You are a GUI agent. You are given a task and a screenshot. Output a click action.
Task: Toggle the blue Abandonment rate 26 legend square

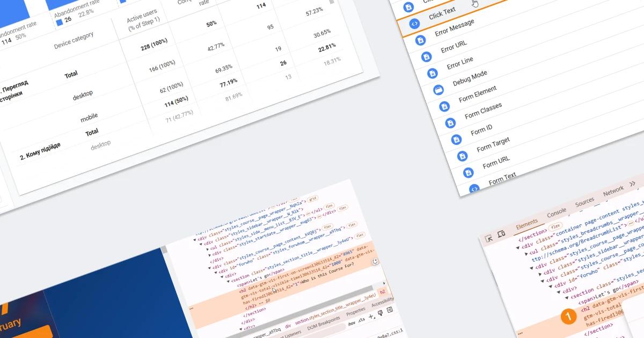pos(59,21)
